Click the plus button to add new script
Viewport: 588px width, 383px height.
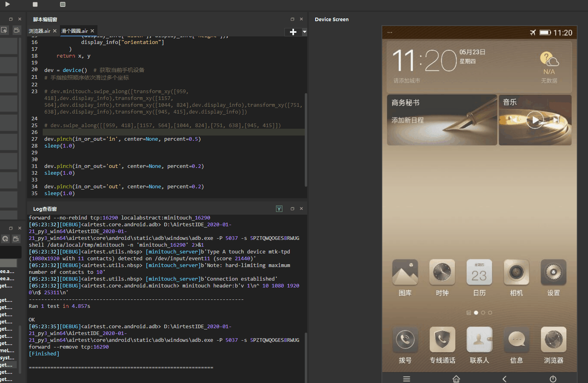pyautogui.click(x=293, y=32)
